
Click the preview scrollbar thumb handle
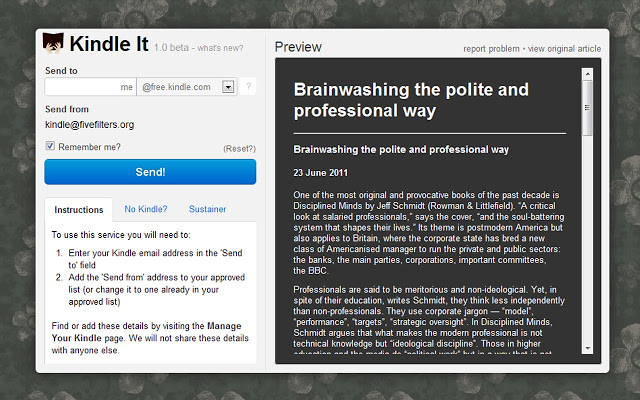pyautogui.click(x=587, y=108)
